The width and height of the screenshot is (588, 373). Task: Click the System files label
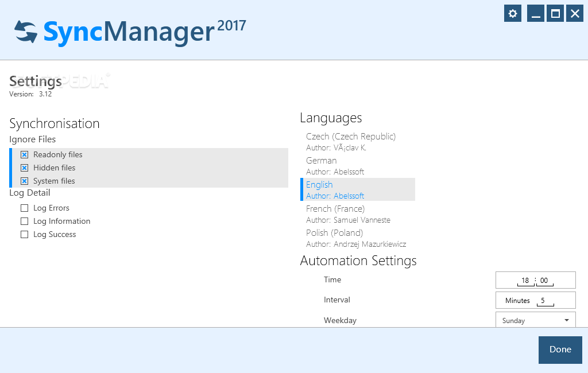point(54,181)
